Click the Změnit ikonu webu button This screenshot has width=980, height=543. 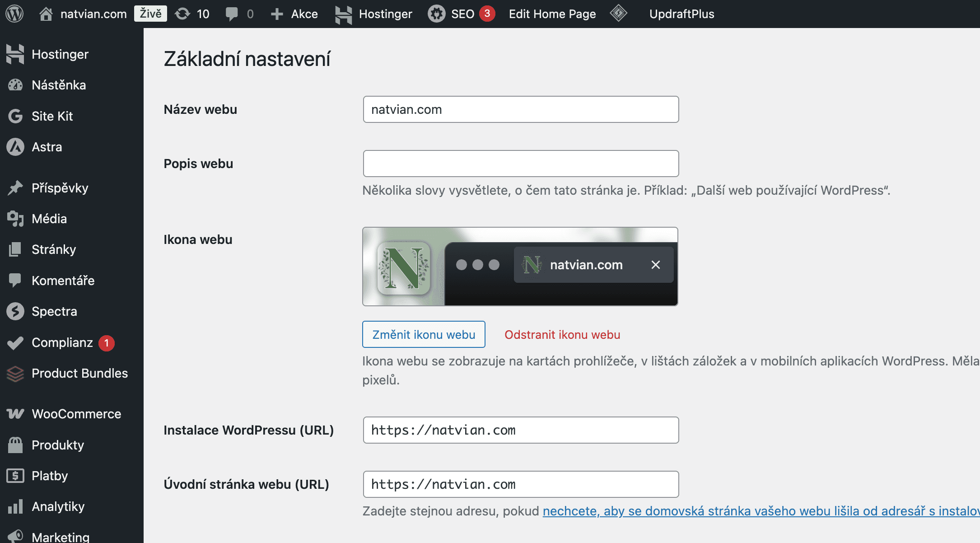click(424, 334)
